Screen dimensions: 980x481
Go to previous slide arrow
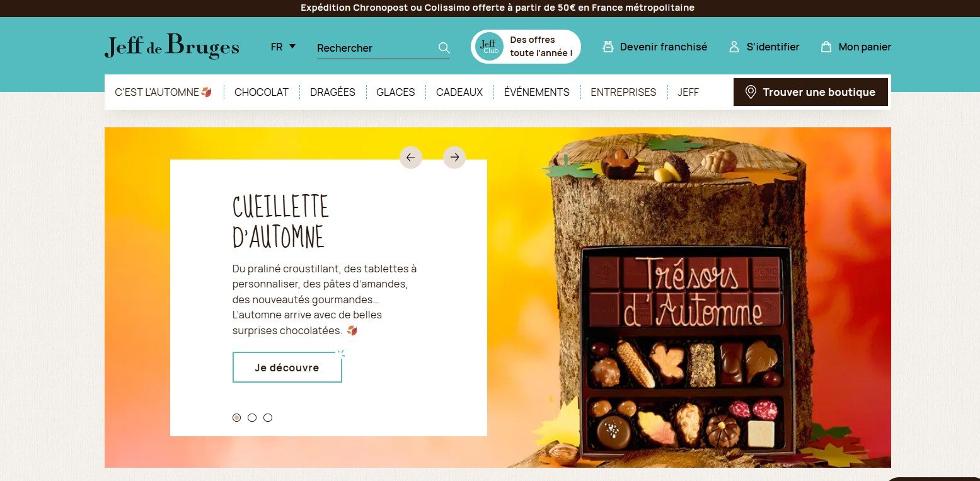pyautogui.click(x=411, y=158)
